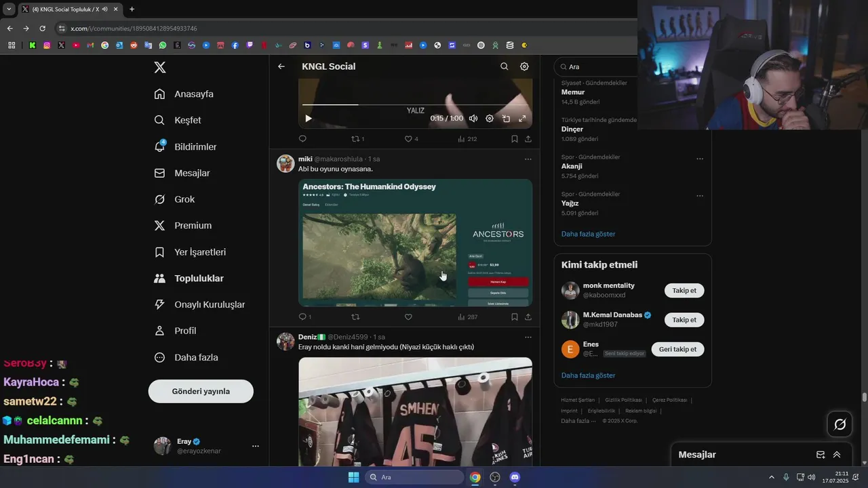Open miki's profile avatar

pos(285,163)
